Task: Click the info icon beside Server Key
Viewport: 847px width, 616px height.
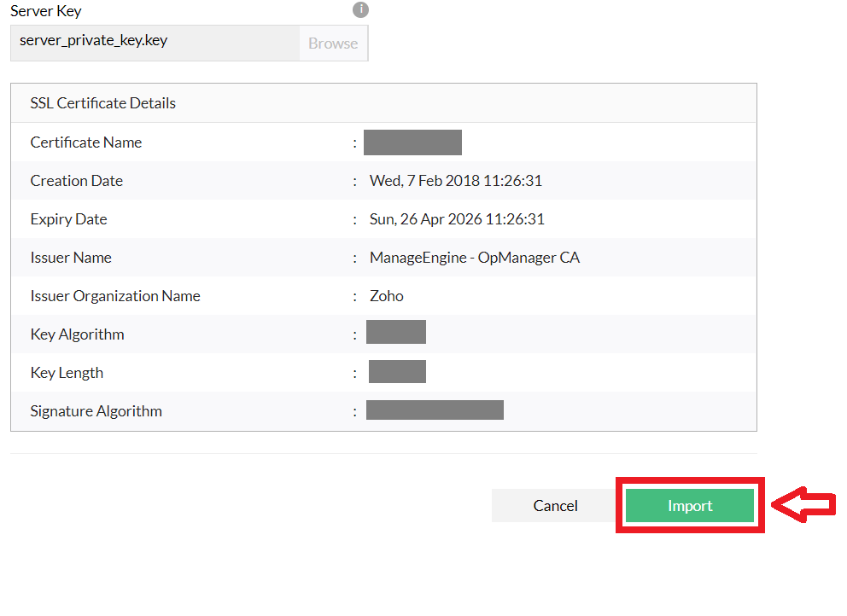Action: [x=360, y=10]
